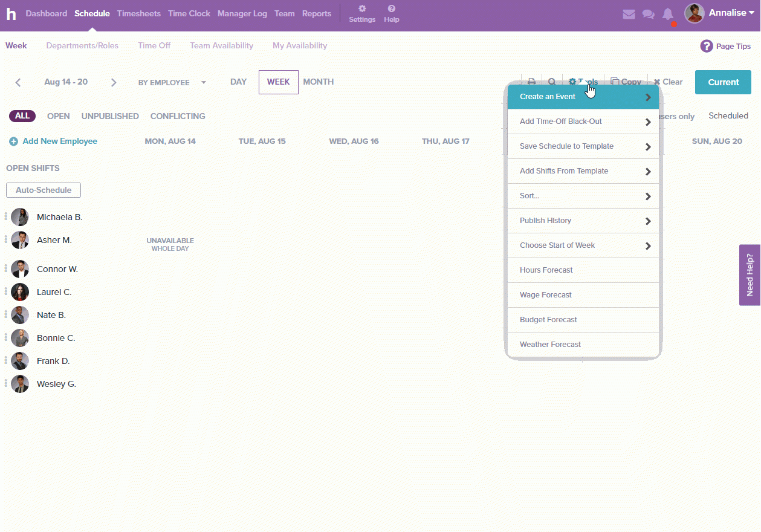
Task: Select Weather Forecast menu item
Action: [583, 345]
